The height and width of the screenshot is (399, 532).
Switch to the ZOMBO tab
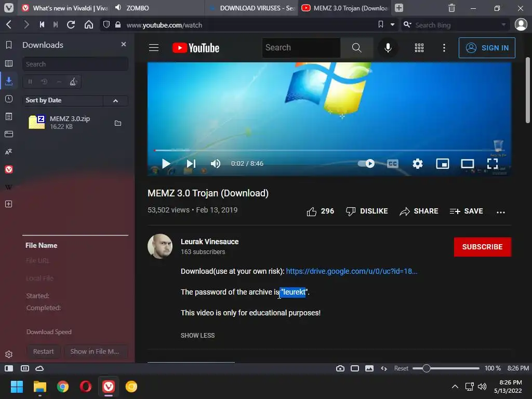pos(158,8)
